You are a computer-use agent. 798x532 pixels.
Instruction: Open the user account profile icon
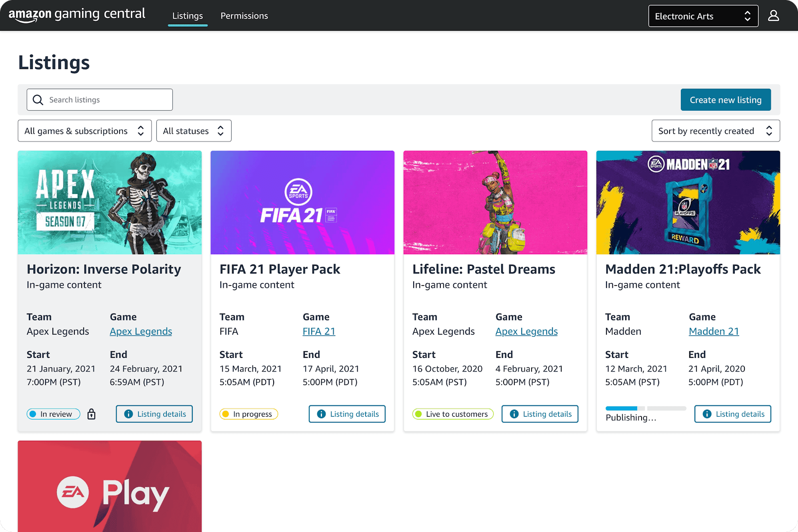(x=774, y=16)
